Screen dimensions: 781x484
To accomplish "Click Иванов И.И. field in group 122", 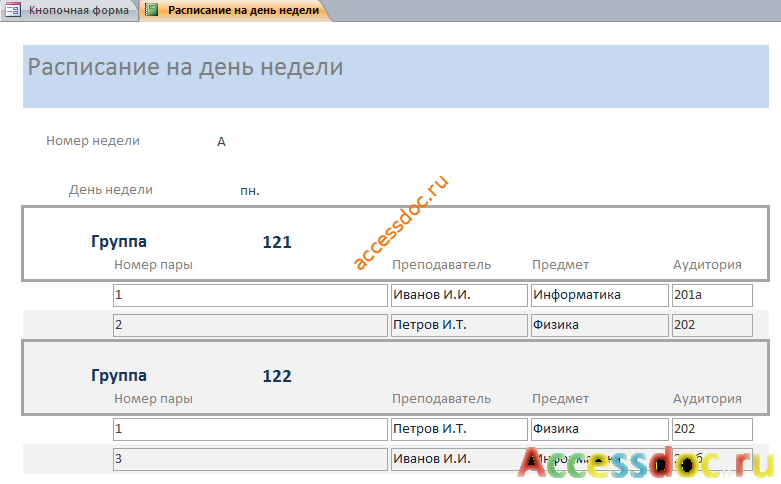I will [x=459, y=459].
